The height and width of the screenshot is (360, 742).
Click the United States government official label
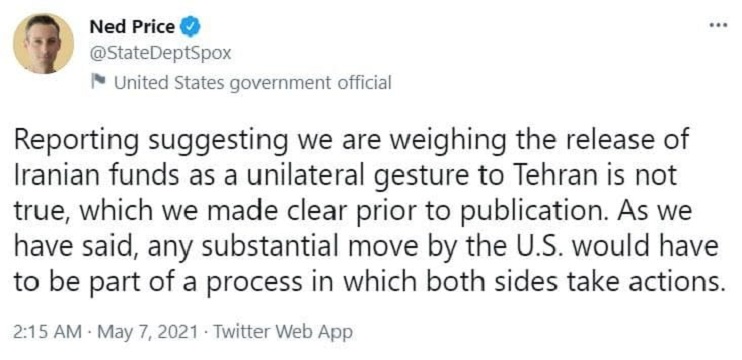(x=253, y=83)
